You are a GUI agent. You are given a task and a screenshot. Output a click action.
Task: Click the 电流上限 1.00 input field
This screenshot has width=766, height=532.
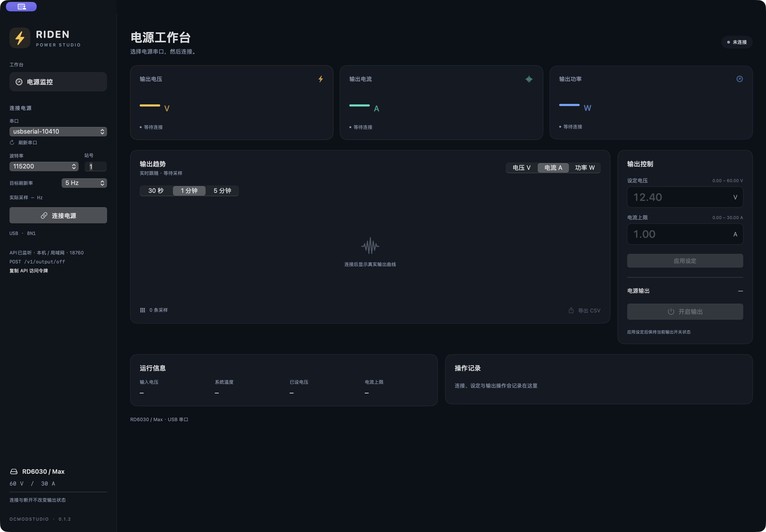coord(685,234)
